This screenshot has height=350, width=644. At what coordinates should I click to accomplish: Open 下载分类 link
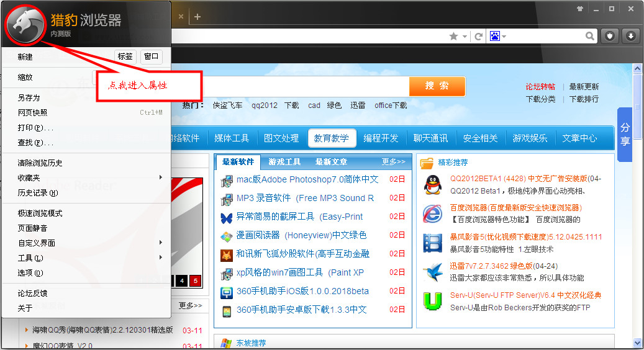[540, 99]
